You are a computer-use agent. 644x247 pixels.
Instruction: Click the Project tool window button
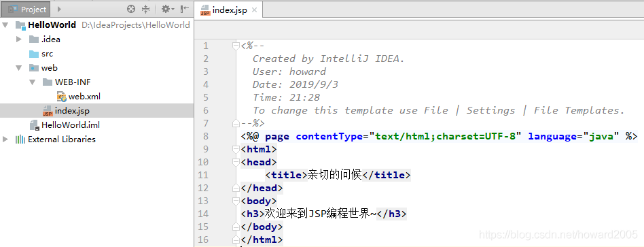click(26, 9)
